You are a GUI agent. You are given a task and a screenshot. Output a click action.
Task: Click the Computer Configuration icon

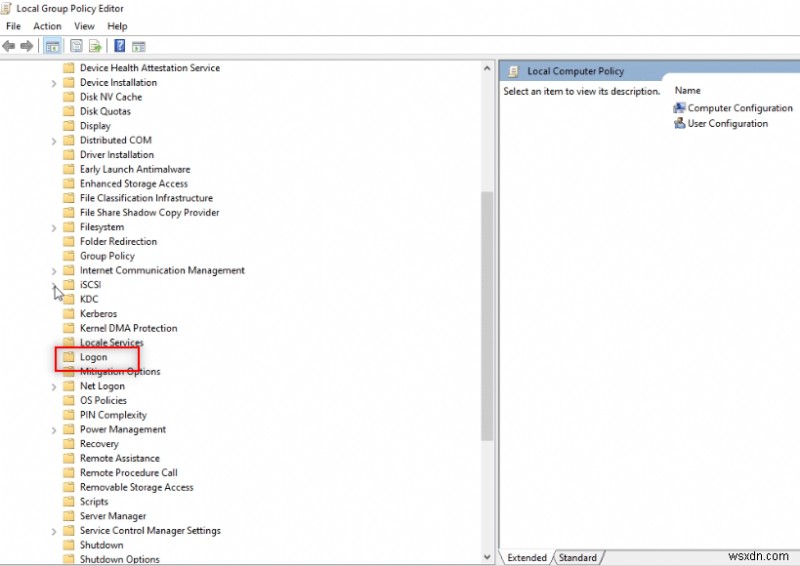tap(679, 108)
